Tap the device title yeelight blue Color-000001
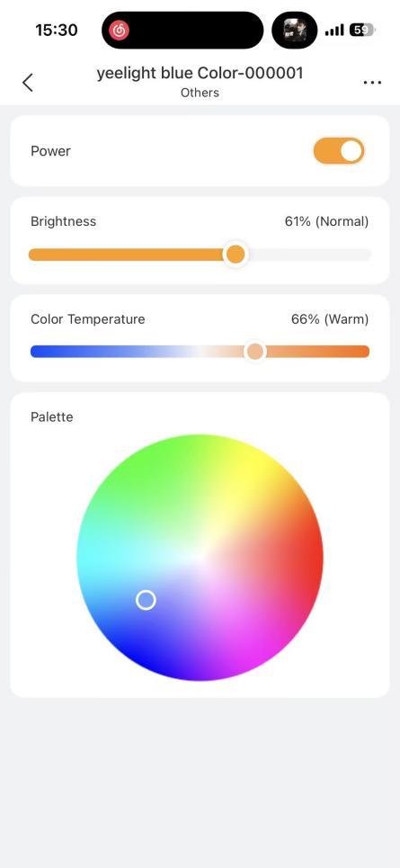 click(x=200, y=73)
